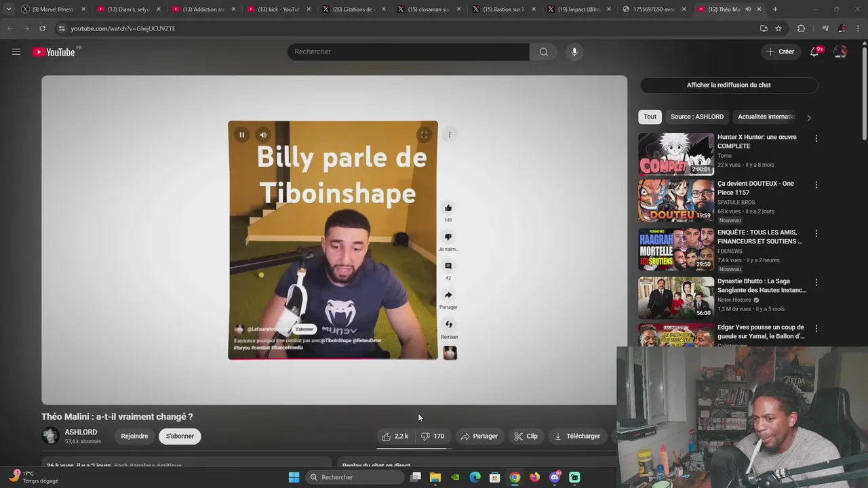Click S'abonner inside the Short overlay
The height and width of the screenshot is (488, 868).
[x=304, y=329]
